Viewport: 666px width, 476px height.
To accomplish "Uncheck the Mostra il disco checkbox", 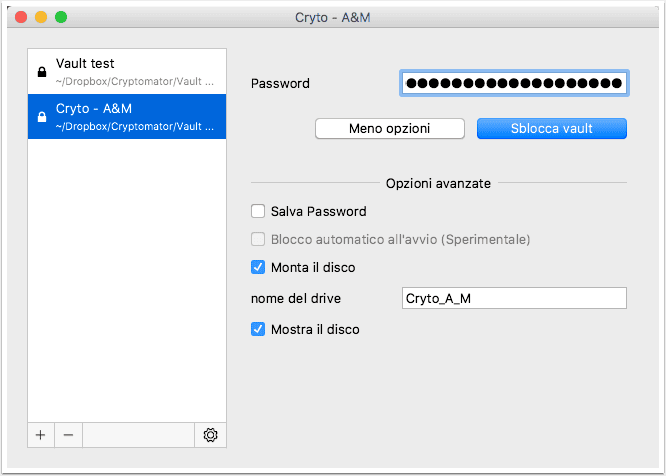I will [258, 329].
